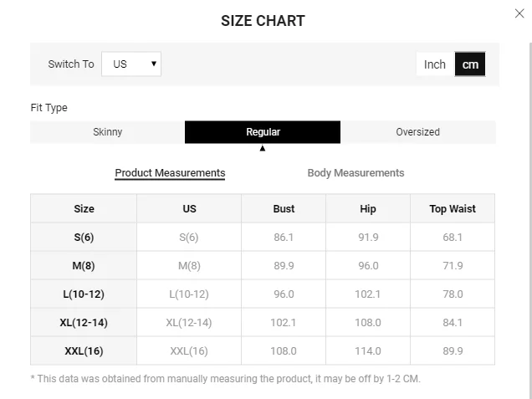The width and height of the screenshot is (532, 399).
Task: Click the Top Waist column header
Action: [453, 209]
